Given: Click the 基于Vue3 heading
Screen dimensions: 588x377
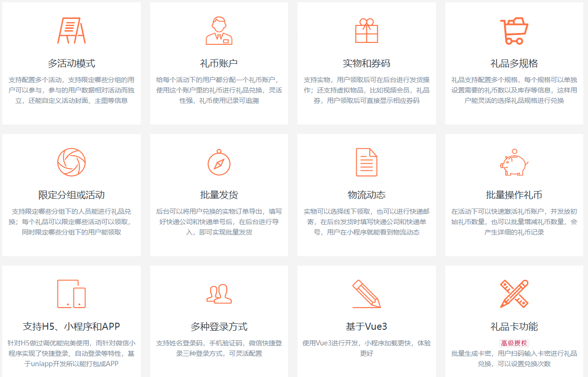Looking at the screenshot, I should (x=366, y=327).
